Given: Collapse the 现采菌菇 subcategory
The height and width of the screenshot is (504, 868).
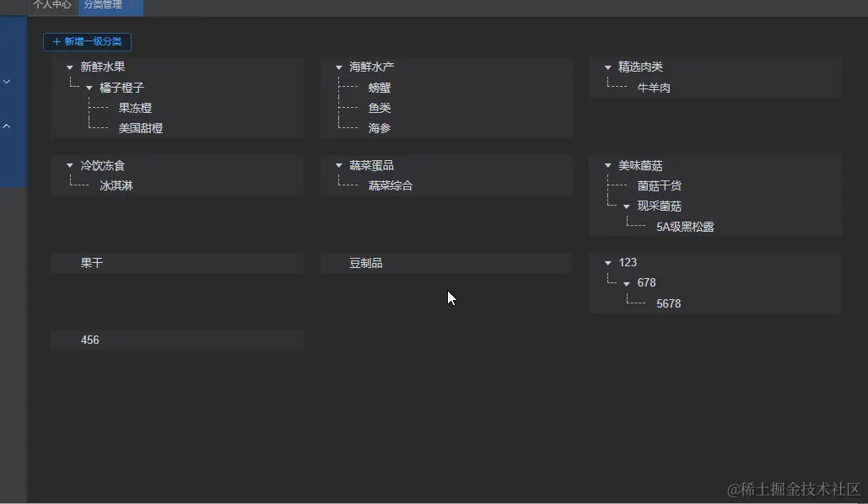Looking at the screenshot, I should (627, 206).
